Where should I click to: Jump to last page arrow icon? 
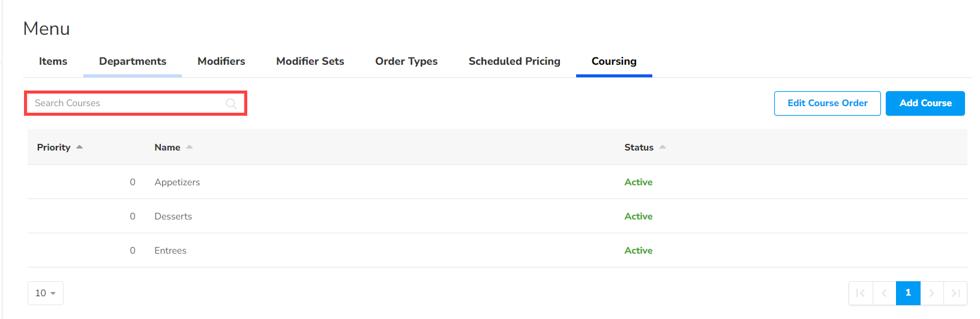pyautogui.click(x=955, y=293)
